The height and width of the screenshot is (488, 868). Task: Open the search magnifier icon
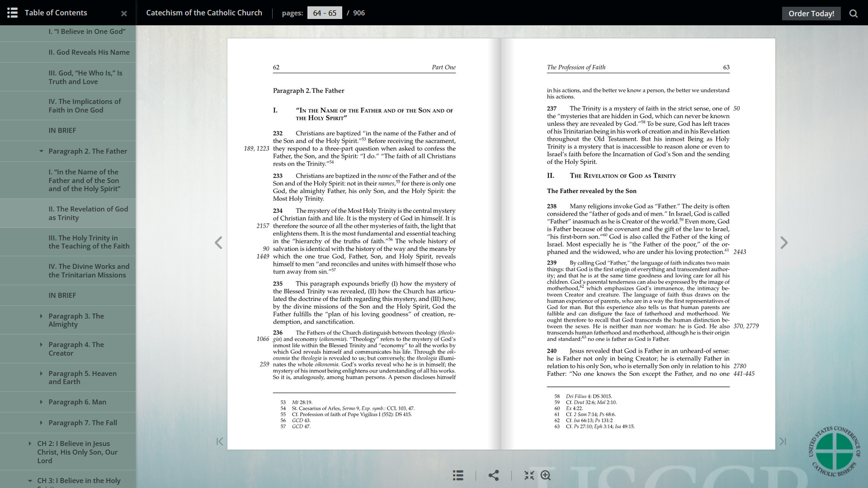[x=853, y=14]
